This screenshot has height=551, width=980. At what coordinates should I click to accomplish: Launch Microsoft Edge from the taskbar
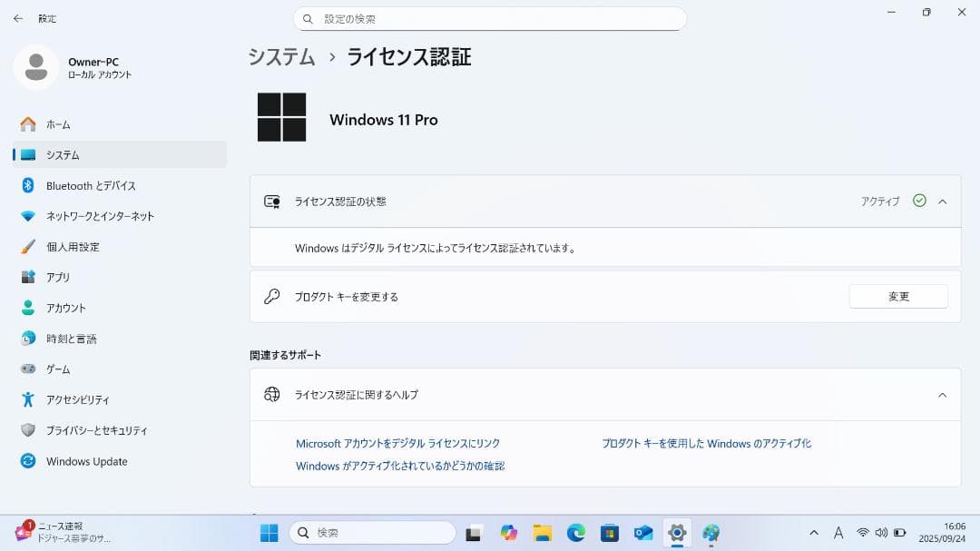click(574, 532)
